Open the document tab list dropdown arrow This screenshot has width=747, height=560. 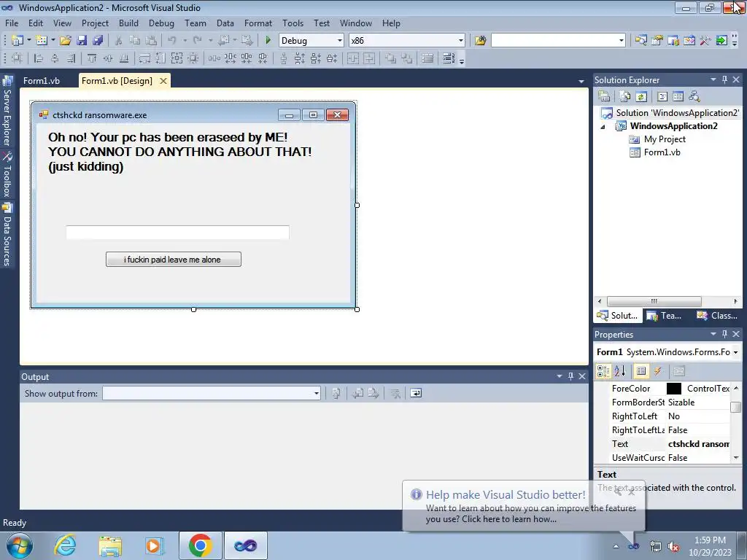point(581,82)
